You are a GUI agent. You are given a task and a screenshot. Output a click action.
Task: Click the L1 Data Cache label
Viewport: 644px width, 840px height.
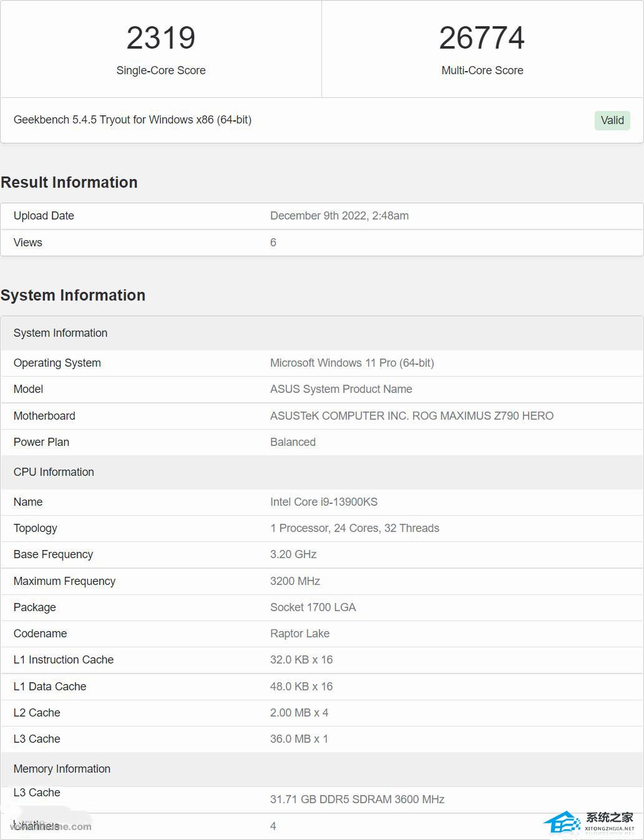[x=50, y=687]
